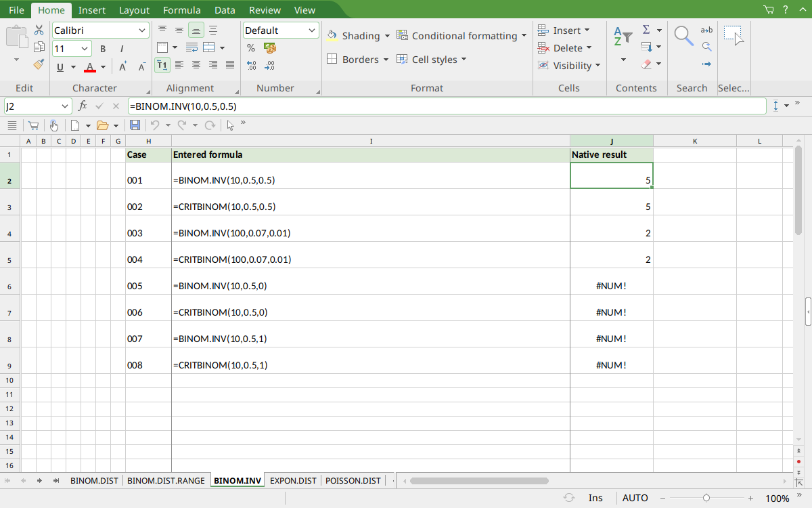Click the Merge and Center Cells icon

click(209, 47)
